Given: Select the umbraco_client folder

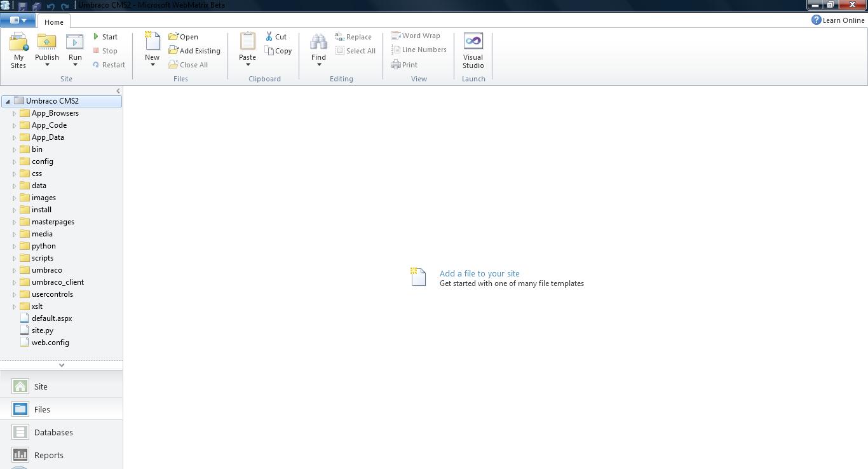Looking at the screenshot, I should 58,282.
